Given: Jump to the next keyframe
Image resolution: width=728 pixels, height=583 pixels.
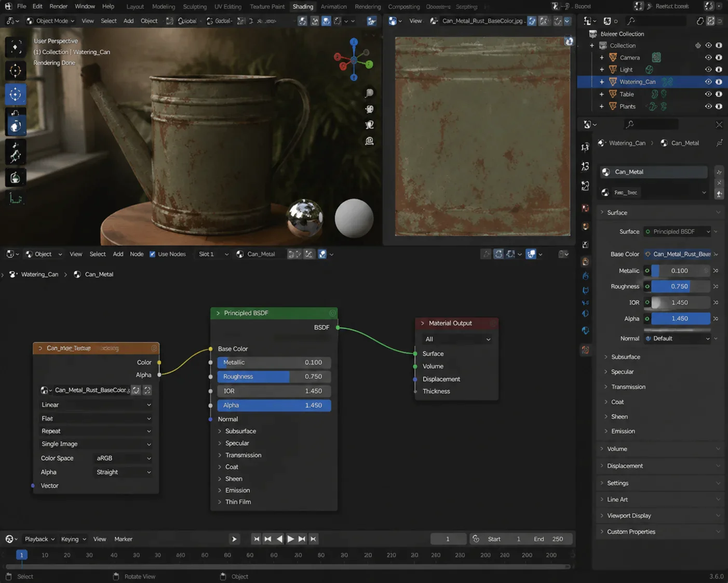Looking at the screenshot, I should point(302,539).
